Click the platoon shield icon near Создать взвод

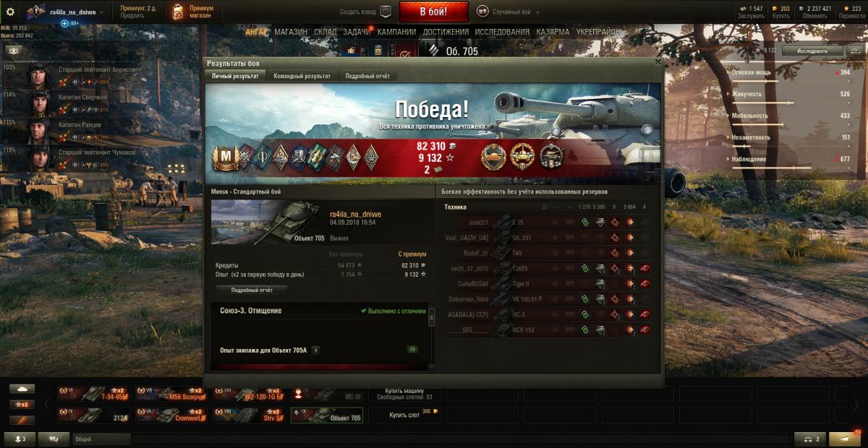[386, 12]
